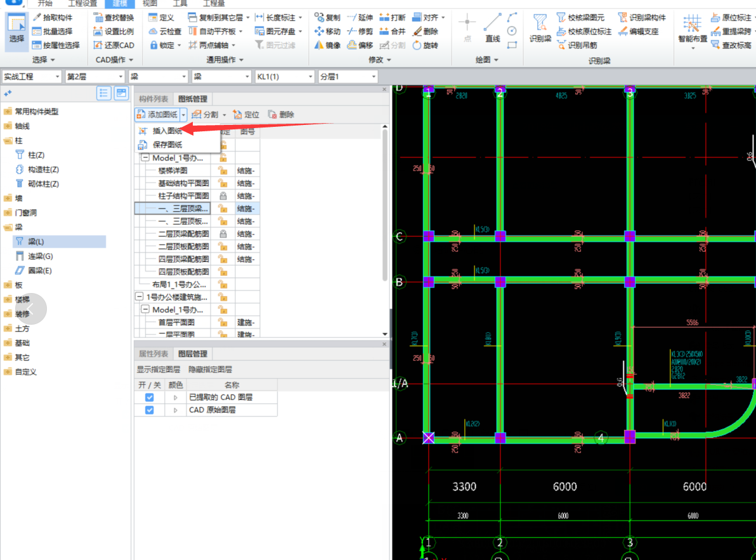Select the 移动 move tool
The height and width of the screenshot is (560, 756).
(328, 31)
